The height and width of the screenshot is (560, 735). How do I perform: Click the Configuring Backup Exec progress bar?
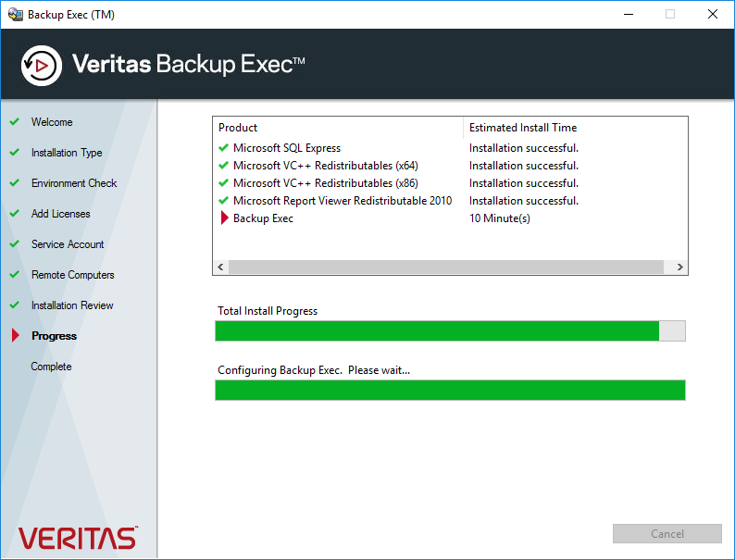click(450, 390)
